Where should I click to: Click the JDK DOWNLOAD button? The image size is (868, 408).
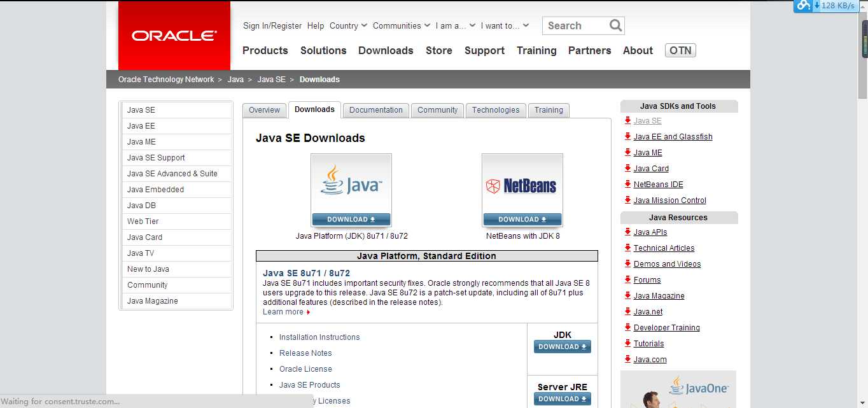pyautogui.click(x=563, y=347)
